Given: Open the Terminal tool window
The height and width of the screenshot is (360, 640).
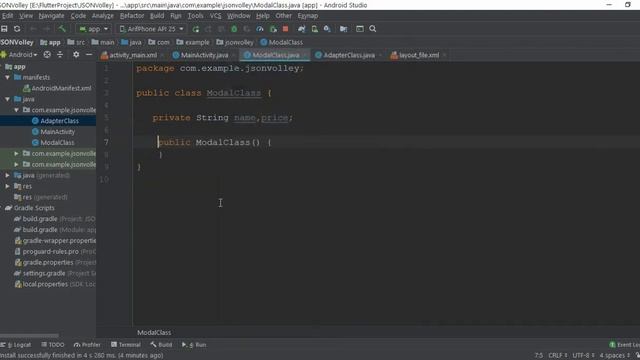Looking at the screenshot, I should coord(126,345).
